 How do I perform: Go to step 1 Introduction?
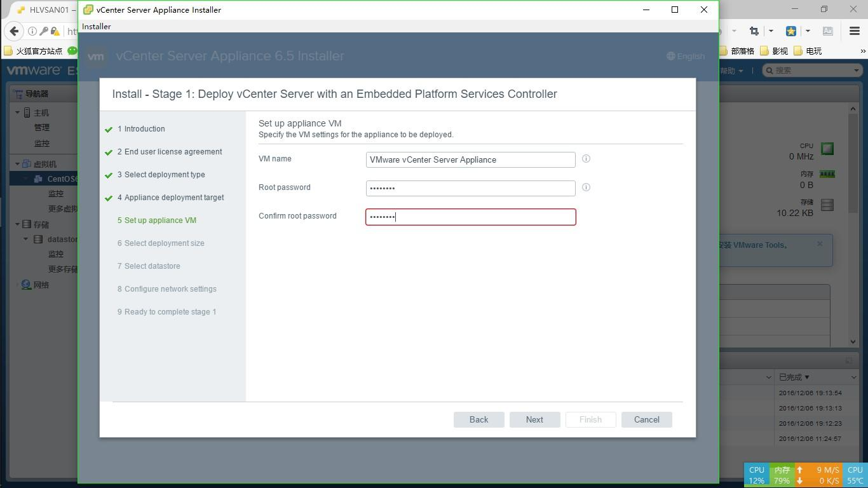[141, 129]
